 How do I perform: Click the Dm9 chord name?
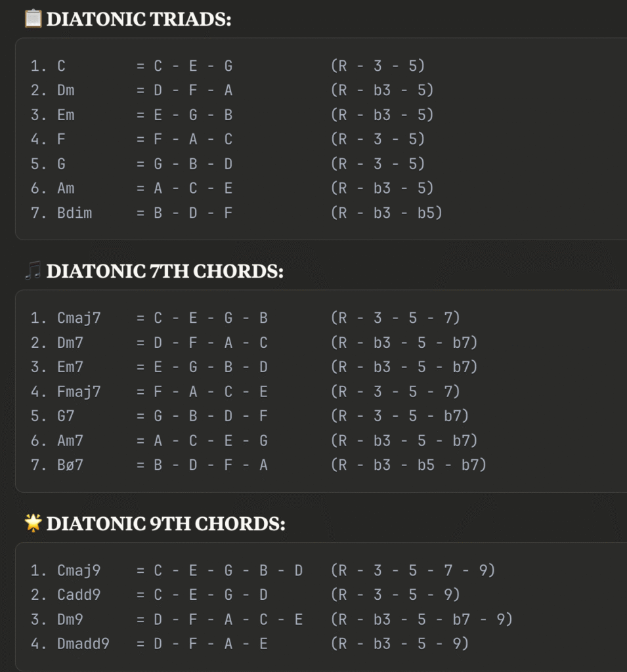point(70,619)
